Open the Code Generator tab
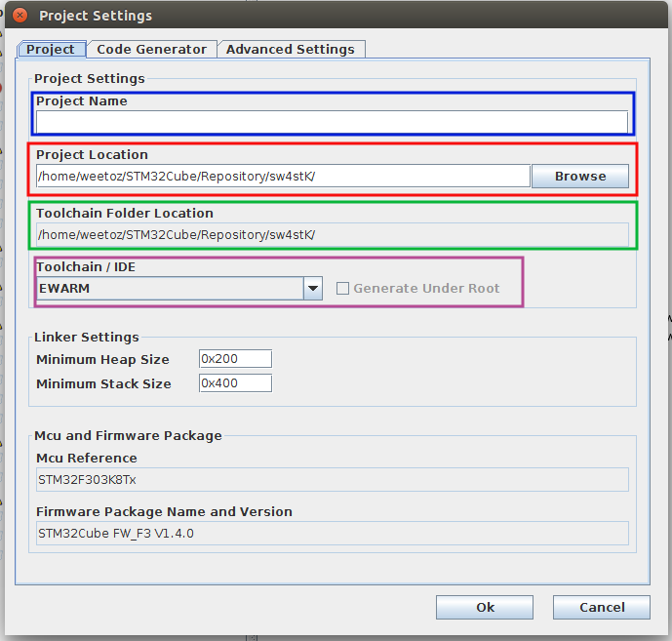This screenshot has height=641, width=672. [x=151, y=50]
